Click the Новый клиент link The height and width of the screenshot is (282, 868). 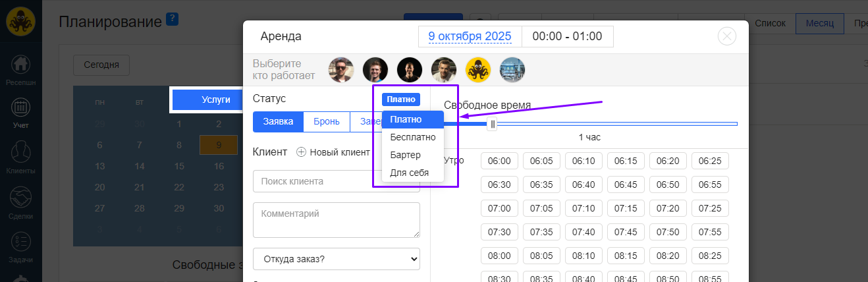340,152
